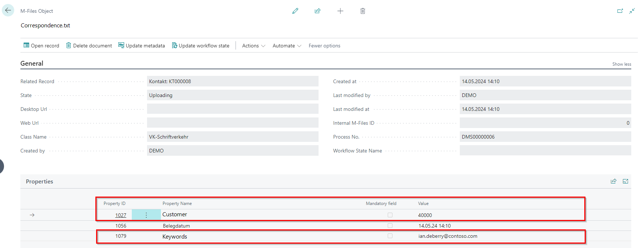This screenshot has width=644, height=248.
Task: Click the Related Record field
Action: pos(233,81)
